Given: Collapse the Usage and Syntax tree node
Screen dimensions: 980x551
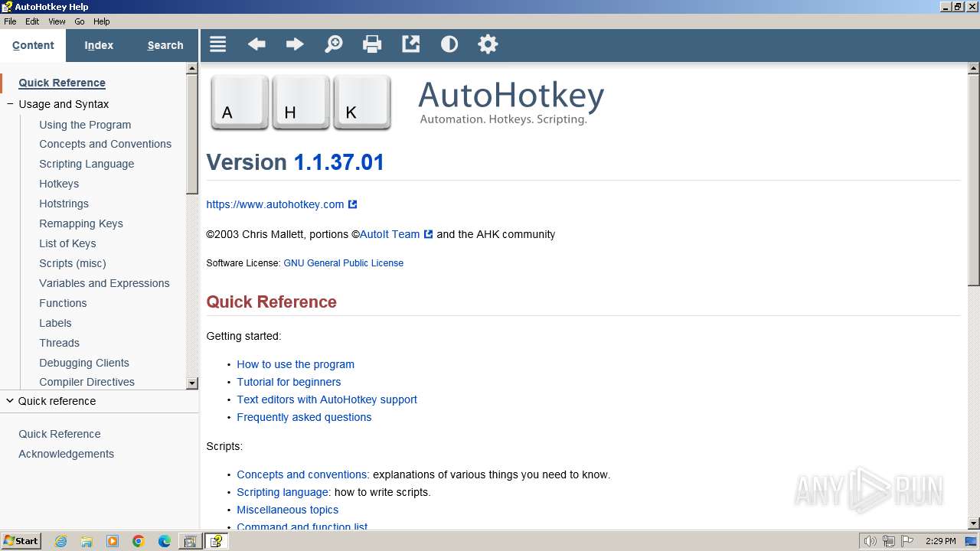Looking at the screenshot, I should click(10, 104).
